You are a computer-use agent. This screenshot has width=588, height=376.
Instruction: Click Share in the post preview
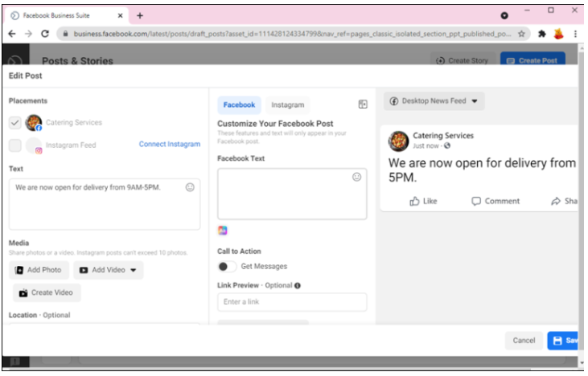565,201
